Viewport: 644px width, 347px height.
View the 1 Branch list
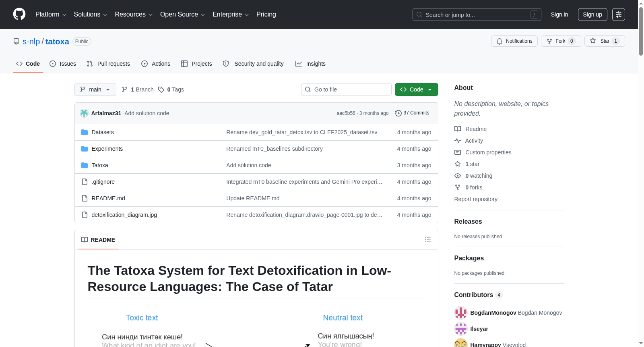138,89
